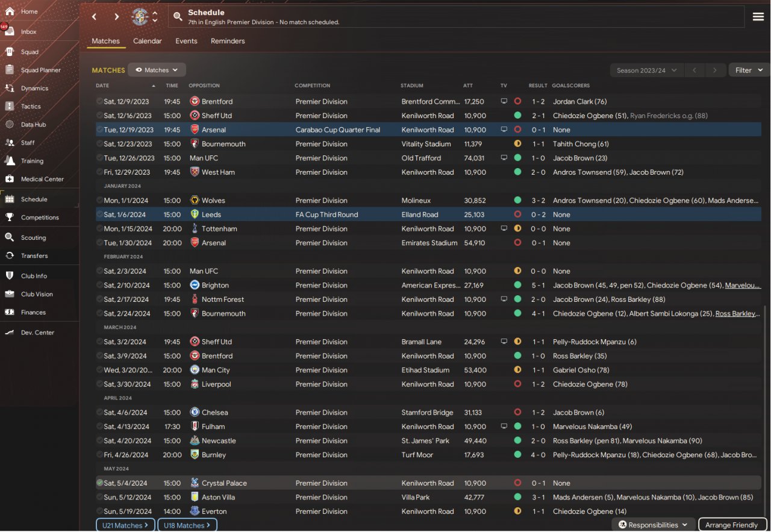The width and height of the screenshot is (771, 532).
Task: Go forward with the right arrow
Action: point(116,17)
